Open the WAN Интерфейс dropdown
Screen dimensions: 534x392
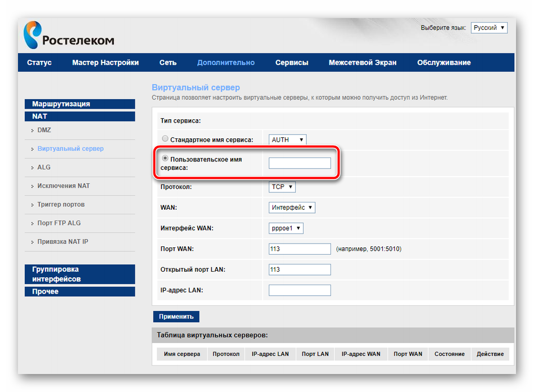coord(292,208)
